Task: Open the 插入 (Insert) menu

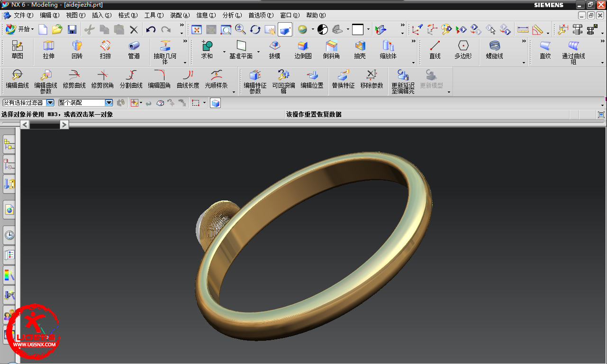Action: coord(102,16)
